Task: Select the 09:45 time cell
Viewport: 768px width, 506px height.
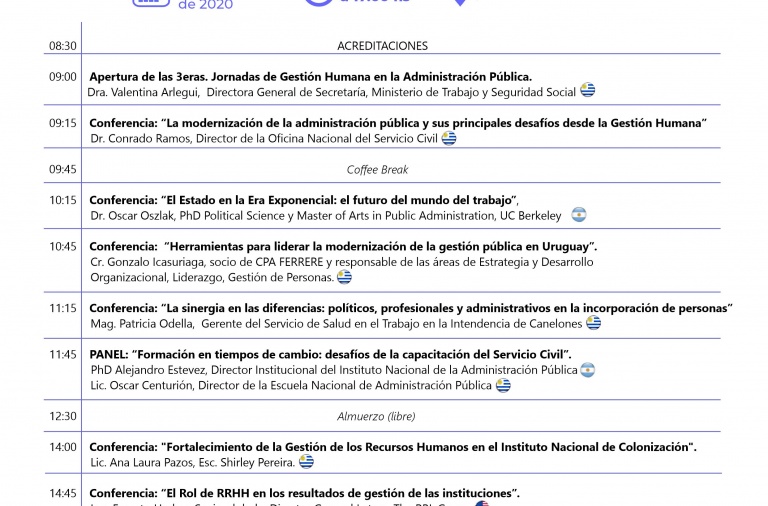Action: pos(63,169)
